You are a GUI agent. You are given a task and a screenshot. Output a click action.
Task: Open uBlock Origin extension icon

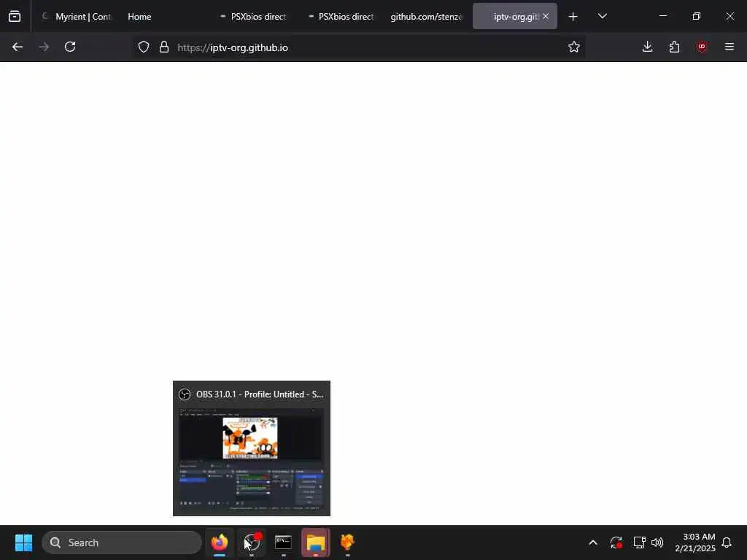click(701, 47)
